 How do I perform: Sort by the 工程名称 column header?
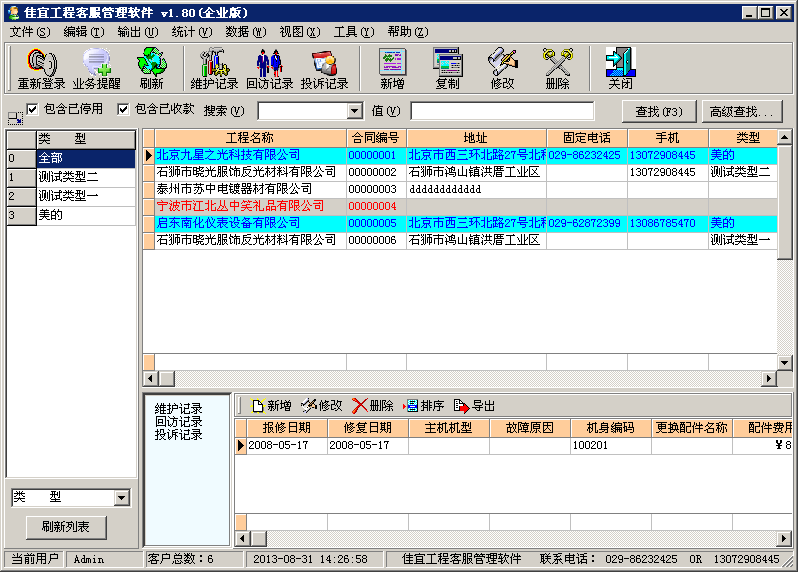click(x=250, y=138)
